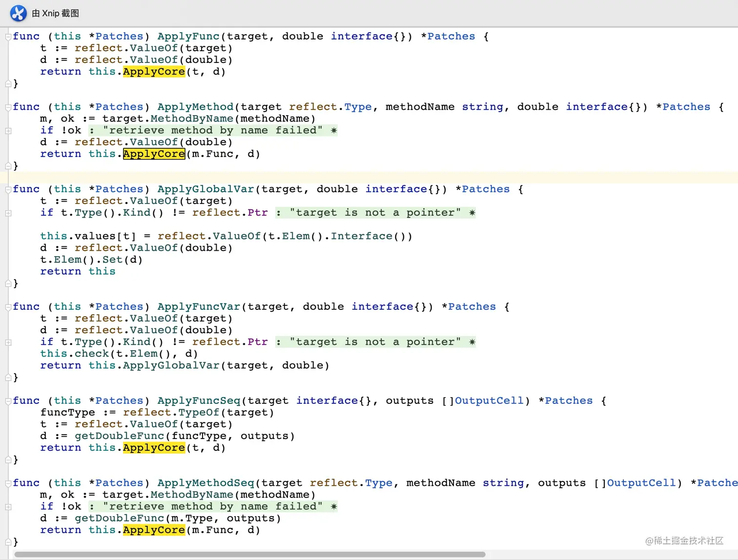Click MethodByName in the ApplyMethodSeq body
Image resolution: width=738 pixels, height=560 pixels.
pos(192,495)
